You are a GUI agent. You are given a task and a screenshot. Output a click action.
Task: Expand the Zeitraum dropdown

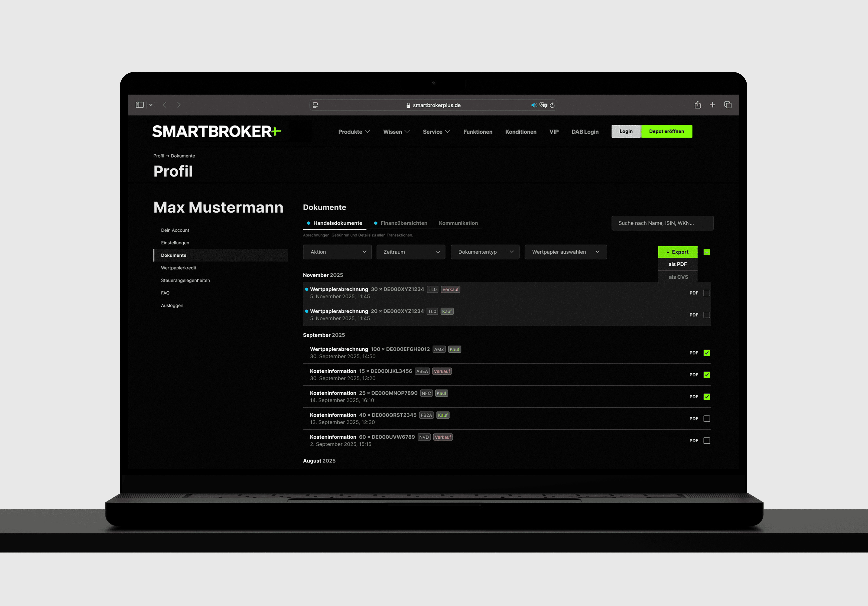[411, 252]
